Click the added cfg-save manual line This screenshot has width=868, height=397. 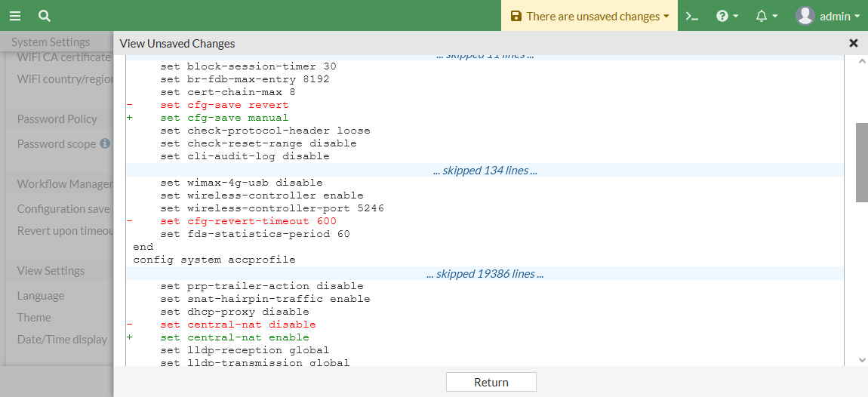tap(224, 118)
